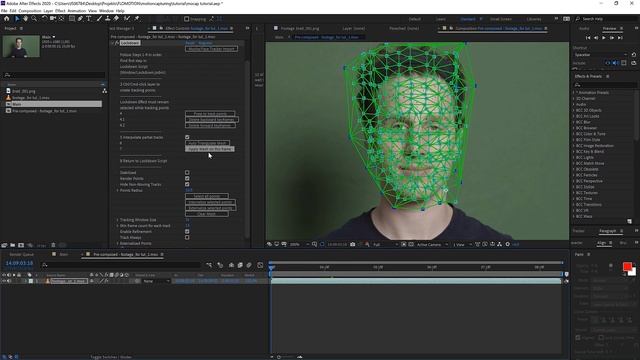Expand Skin frame count for each track
Image resolution: width=640 pixels, height=360 pixels.
point(118,226)
